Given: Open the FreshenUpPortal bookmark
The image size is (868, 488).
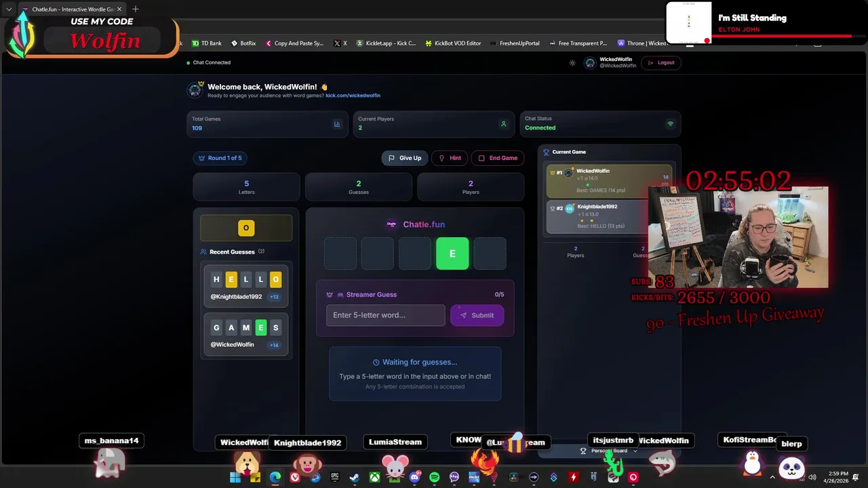Looking at the screenshot, I should click(x=515, y=43).
